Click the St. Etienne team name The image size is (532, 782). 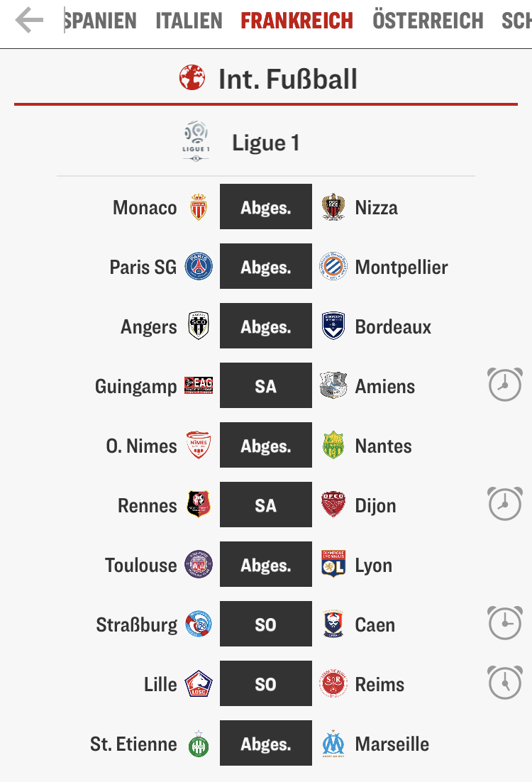pyautogui.click(x=133, y=744)
